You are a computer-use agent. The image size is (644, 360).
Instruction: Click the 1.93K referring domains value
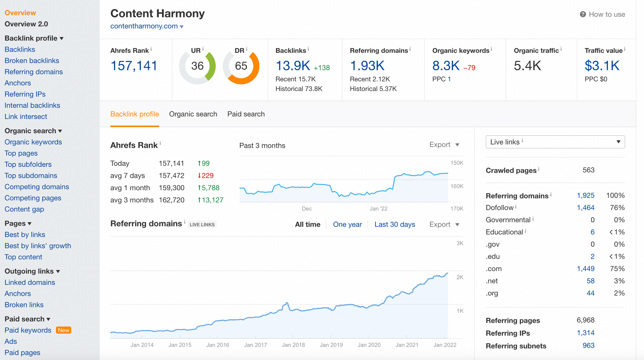click(x=367, y=66)
